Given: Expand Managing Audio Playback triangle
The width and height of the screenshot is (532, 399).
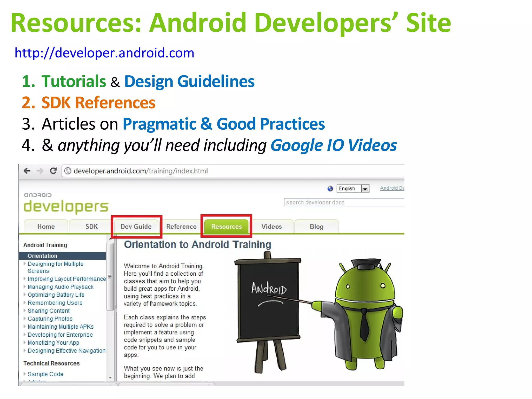Looking at the screenshot, I should point(25,287).
